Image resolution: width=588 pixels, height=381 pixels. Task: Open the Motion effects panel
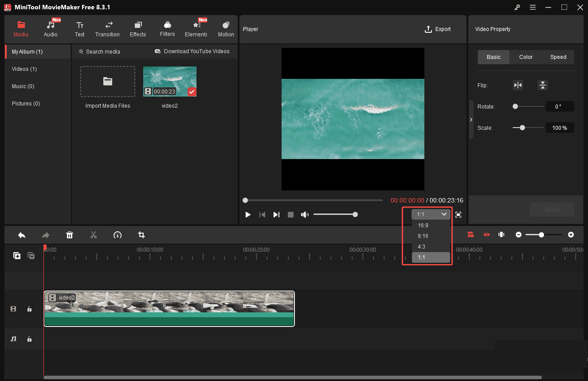click(225, 29)
